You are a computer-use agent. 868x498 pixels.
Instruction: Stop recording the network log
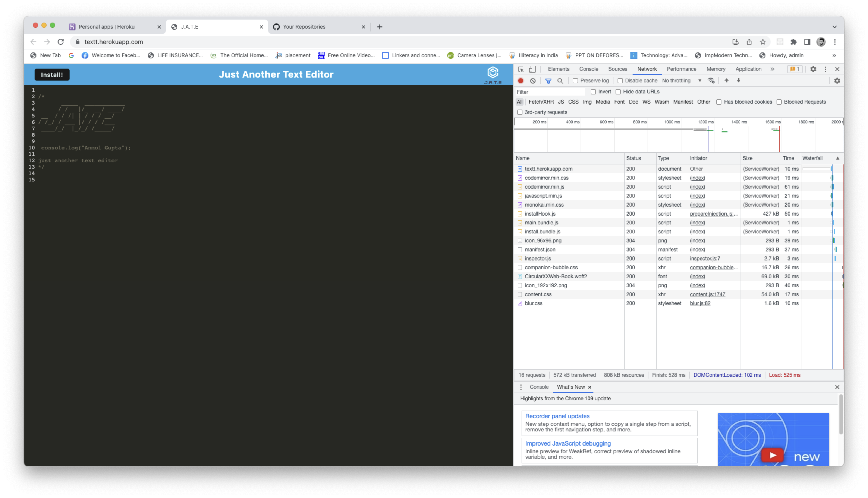tap(521, 81)
